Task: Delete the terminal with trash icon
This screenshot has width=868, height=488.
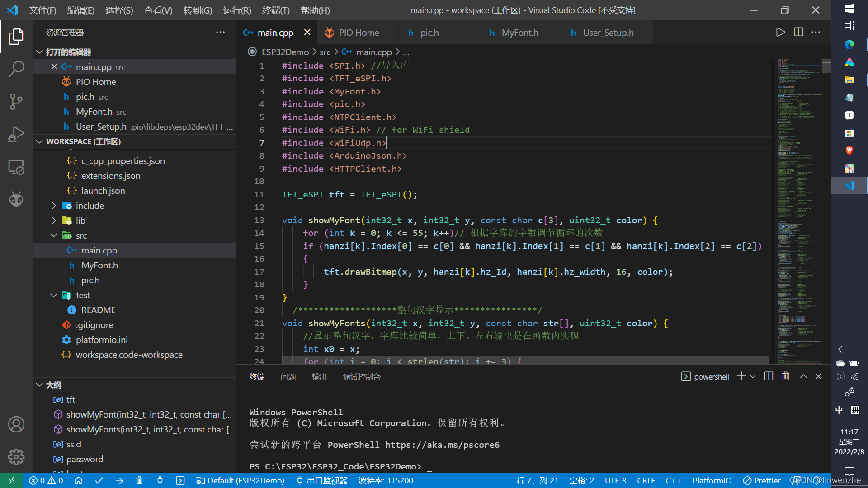Action: click(786, 376)
